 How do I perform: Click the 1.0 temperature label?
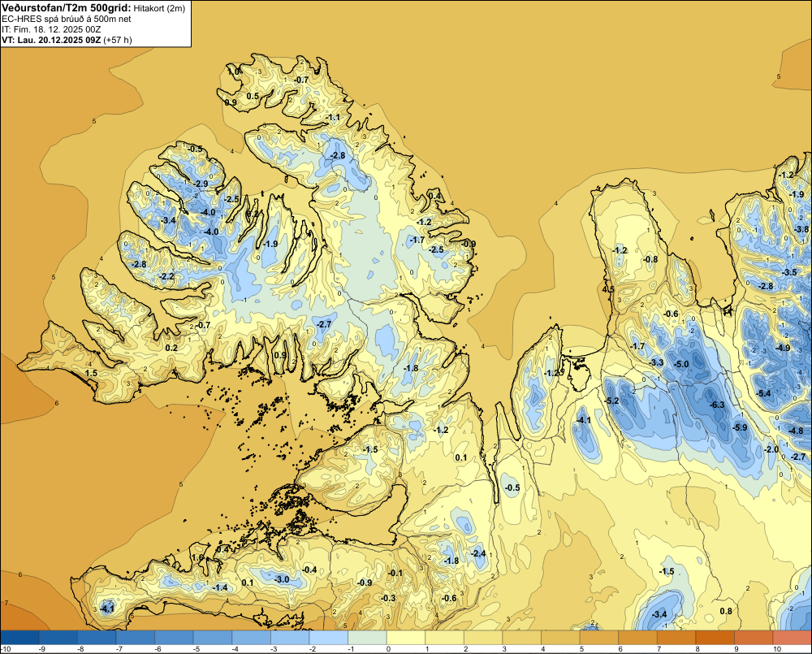click(x=234, y=71)
